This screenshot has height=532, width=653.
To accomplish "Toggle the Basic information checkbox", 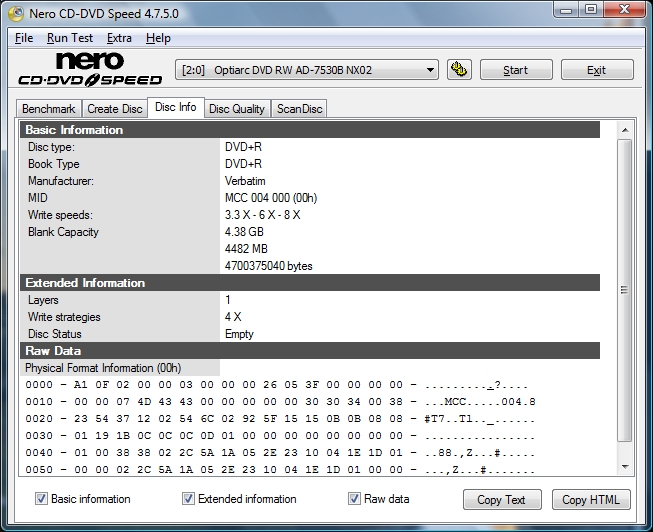I will pyautogui.click(x=41, y=499).
